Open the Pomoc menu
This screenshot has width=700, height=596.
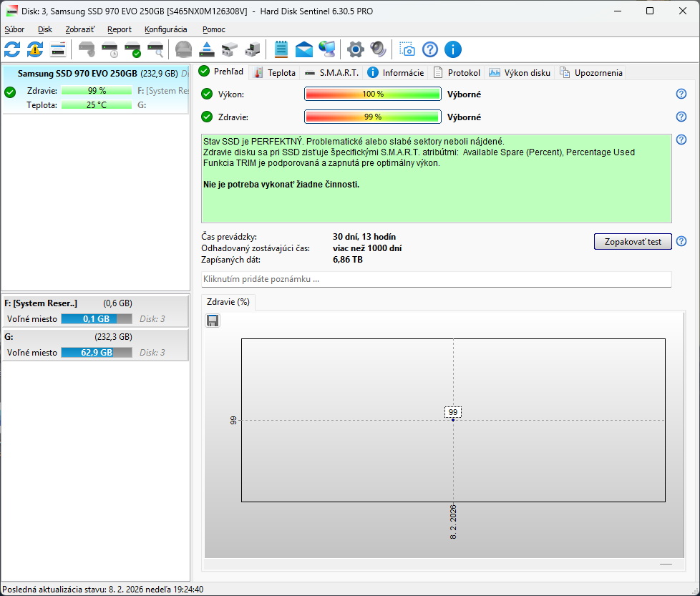point(213,29)
